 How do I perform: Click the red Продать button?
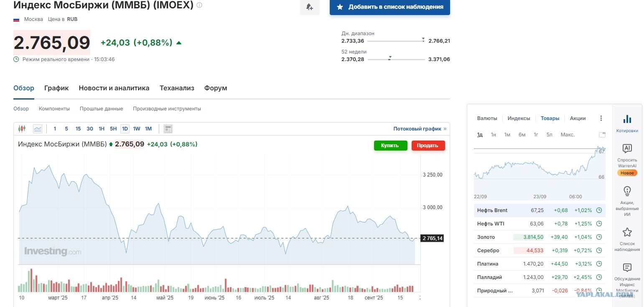(x=428, y=146)
